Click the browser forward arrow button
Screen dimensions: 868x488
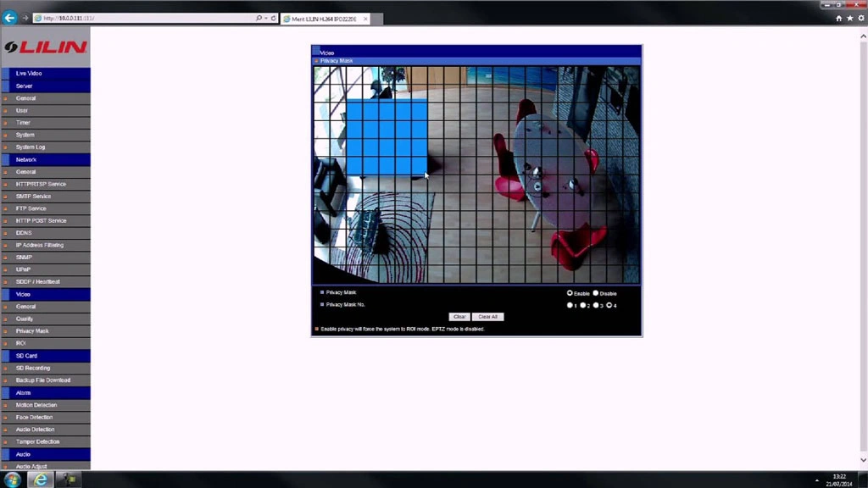25,18
